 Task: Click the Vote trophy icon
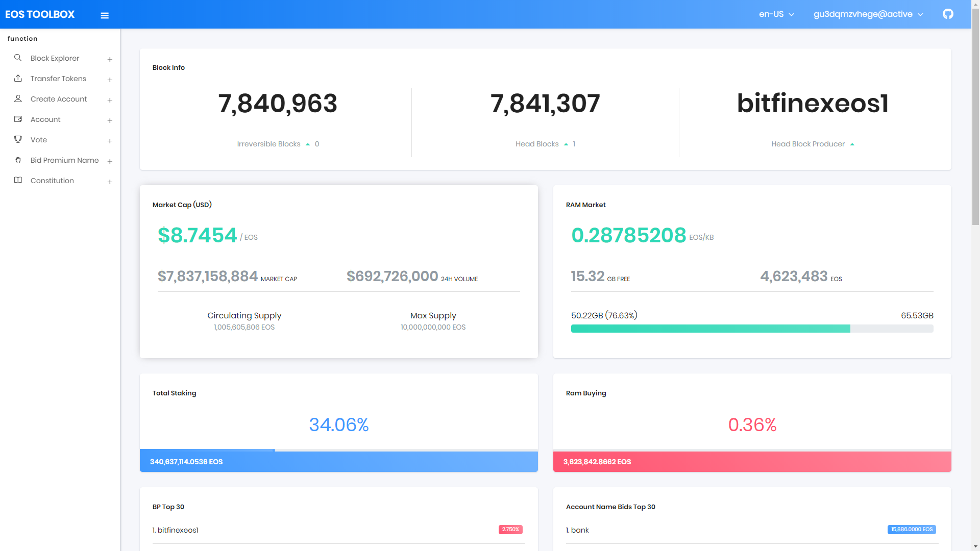pos(18,139)
